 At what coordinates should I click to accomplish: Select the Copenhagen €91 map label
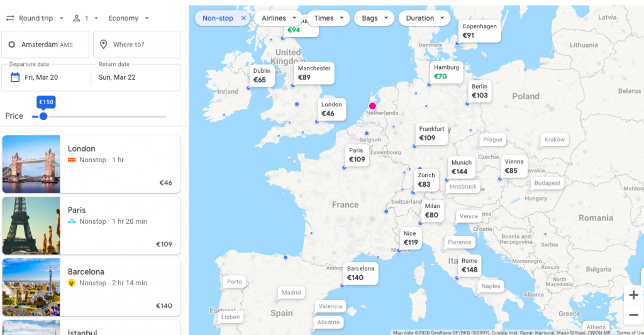(x=479, y=31)
